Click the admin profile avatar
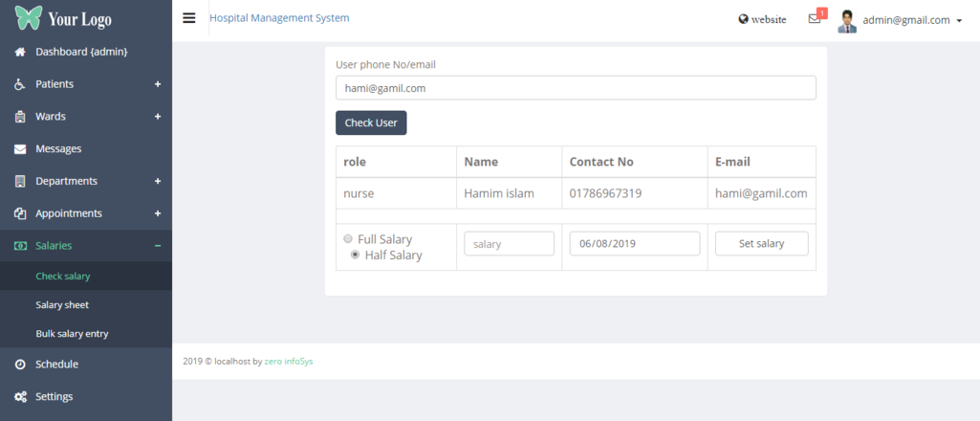The height and width of the screenshot is (421, 980). [x=847, y=20]
